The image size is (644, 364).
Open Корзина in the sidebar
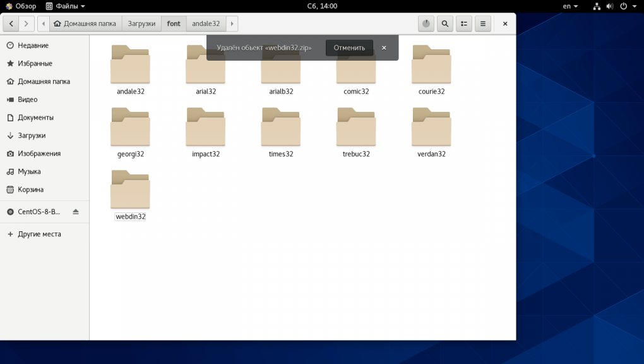[30, 190]
